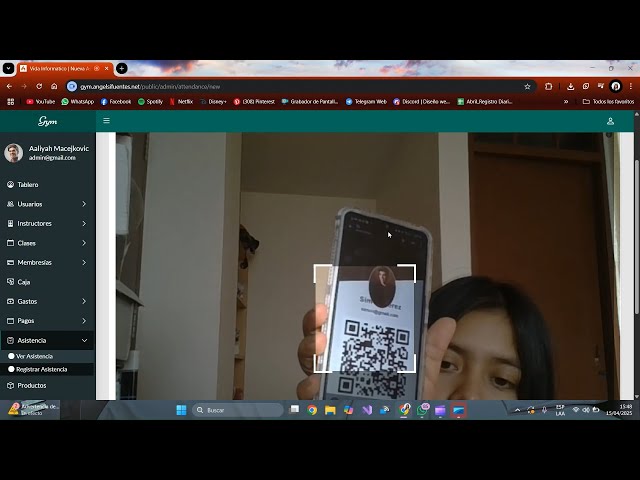Click the QR scanner camera preview
640x480 pixels.
click(x=367, y=266)
